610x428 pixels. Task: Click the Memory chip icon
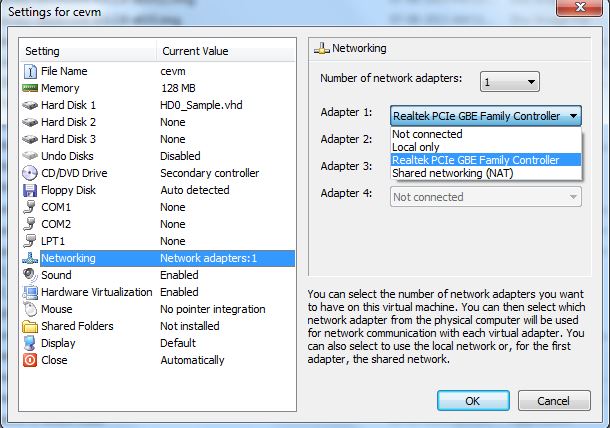(x=30, y=88)
